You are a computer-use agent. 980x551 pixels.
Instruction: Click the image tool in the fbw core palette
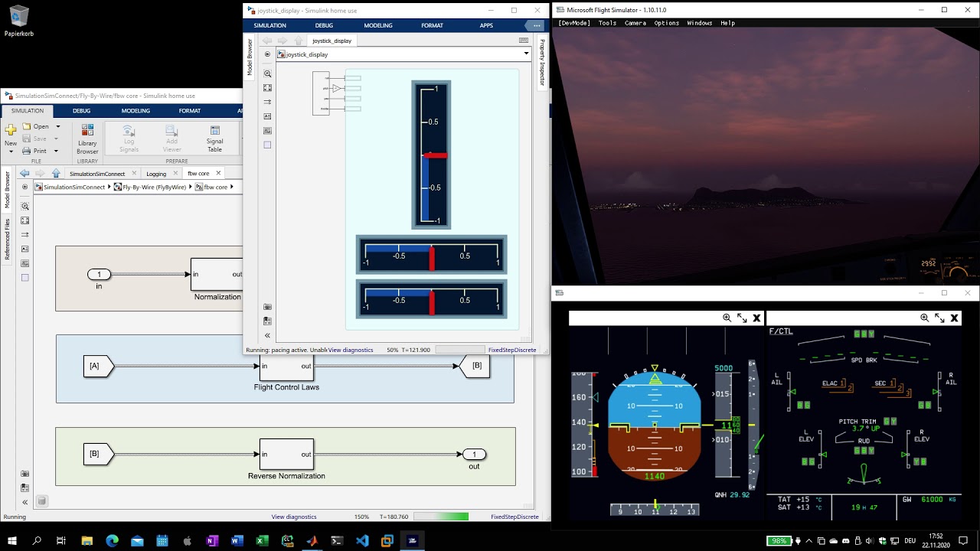[25, 263]
